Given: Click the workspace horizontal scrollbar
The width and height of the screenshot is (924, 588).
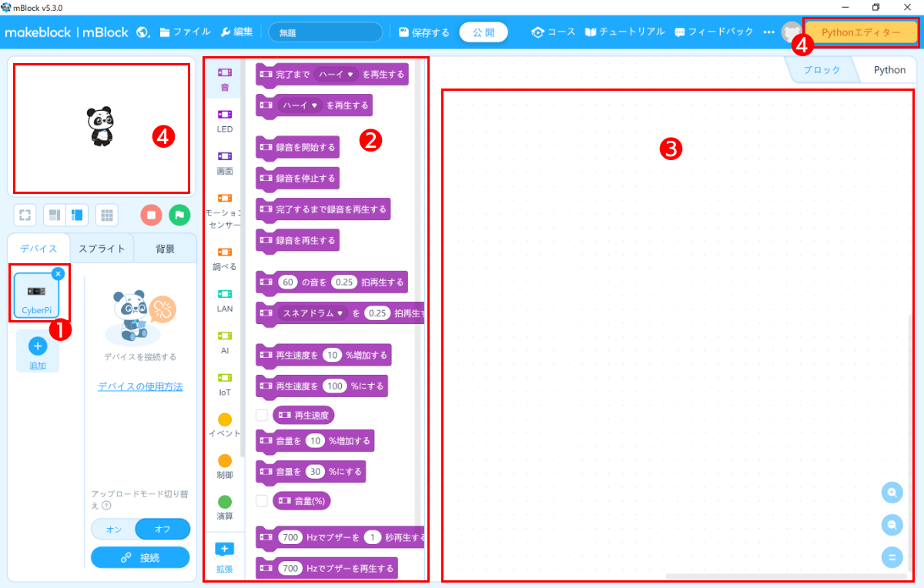Looking at the screenshot, I should click(x=785, y=576).
